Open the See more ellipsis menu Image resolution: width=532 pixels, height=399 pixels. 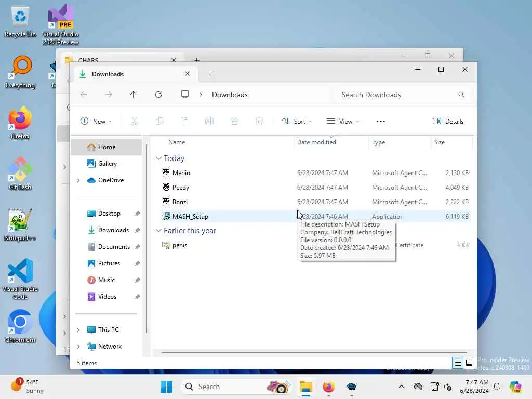[x=381, y=122]
